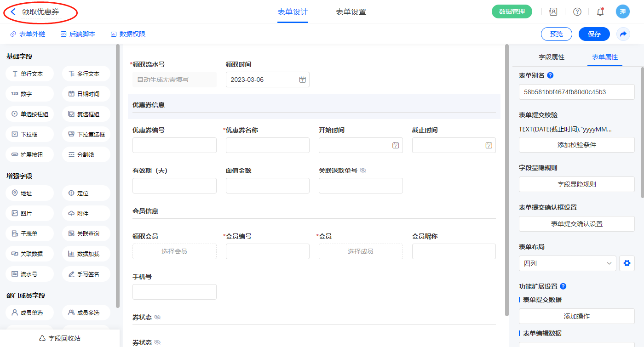Open the notification bell icon
This screenshot has height=347, width=644.
click(x=600, y=12)
